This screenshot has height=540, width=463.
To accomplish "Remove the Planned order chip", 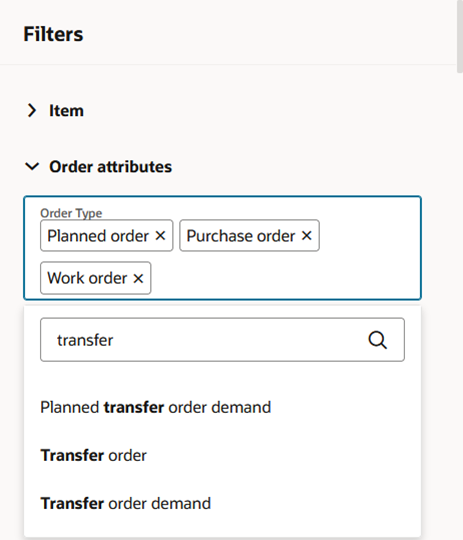I will (x=160, y=236).
